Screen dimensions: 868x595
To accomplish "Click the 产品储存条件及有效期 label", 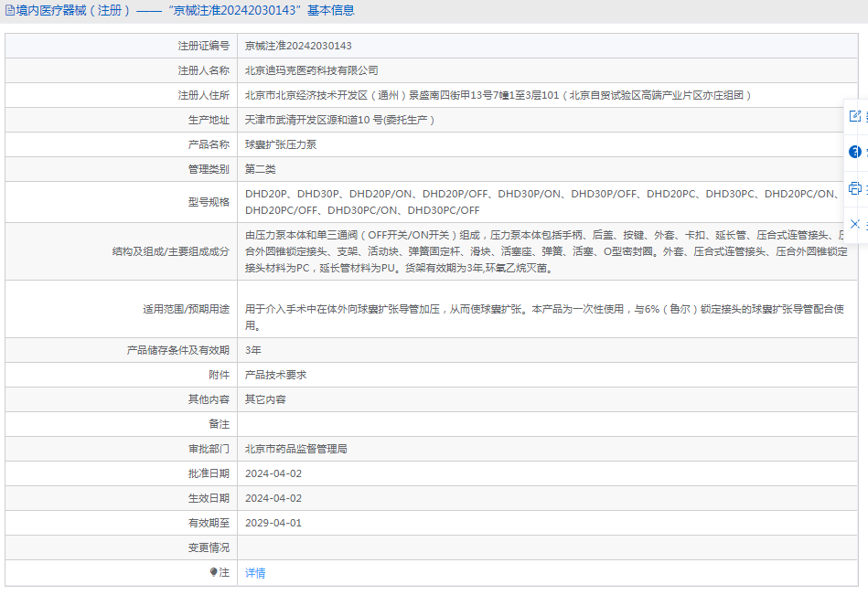I will point(178,350).
